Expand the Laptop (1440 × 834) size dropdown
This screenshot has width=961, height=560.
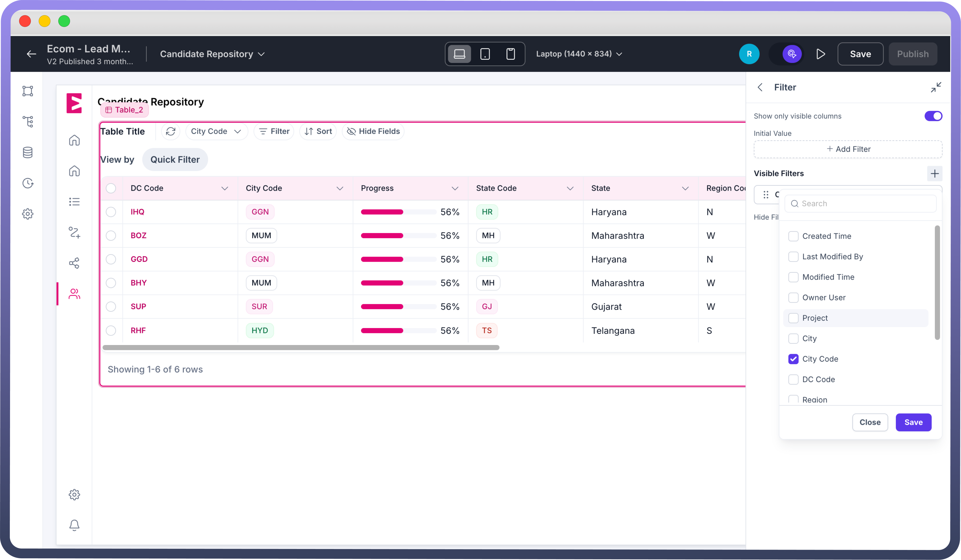pyautogui.click(x=579, y=54)
